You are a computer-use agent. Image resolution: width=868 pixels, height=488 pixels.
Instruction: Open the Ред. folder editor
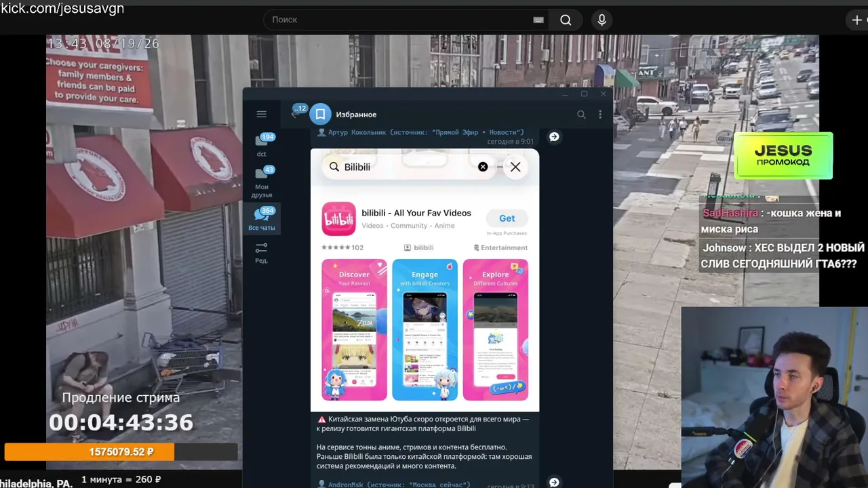click(262, 253)
